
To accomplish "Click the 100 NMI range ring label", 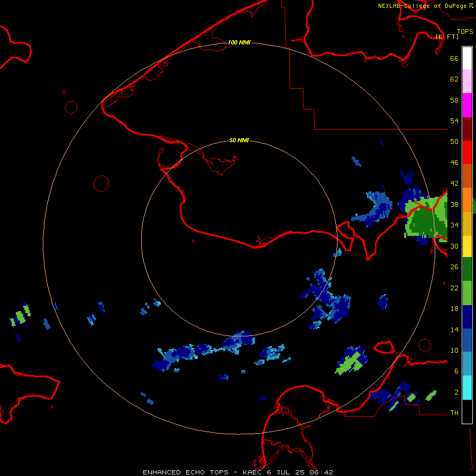I will click(x=239, y=42).
